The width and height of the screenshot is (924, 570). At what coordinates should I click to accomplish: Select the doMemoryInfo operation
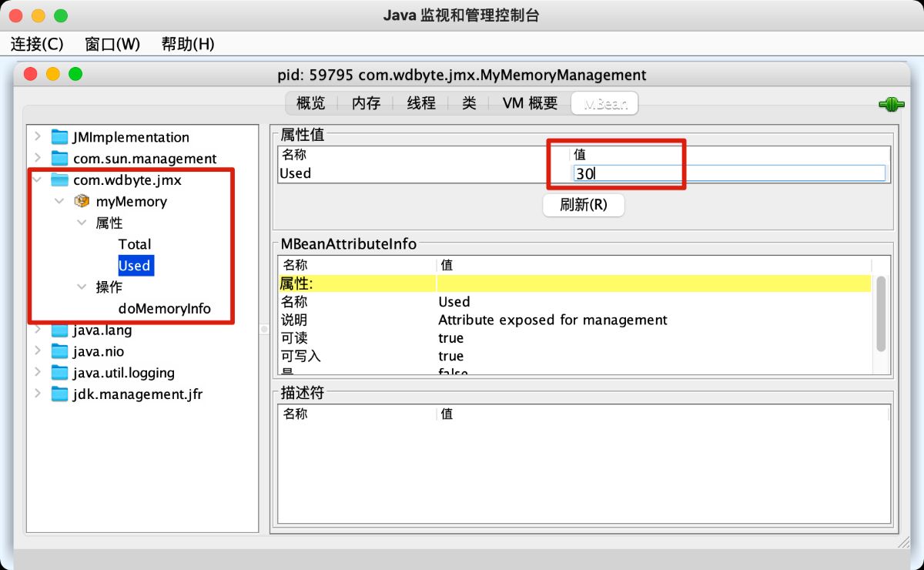coord(165,309)
